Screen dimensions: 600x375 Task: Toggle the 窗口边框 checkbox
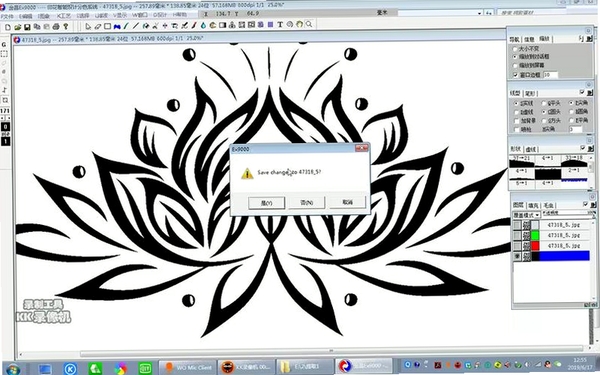[515, 75]
